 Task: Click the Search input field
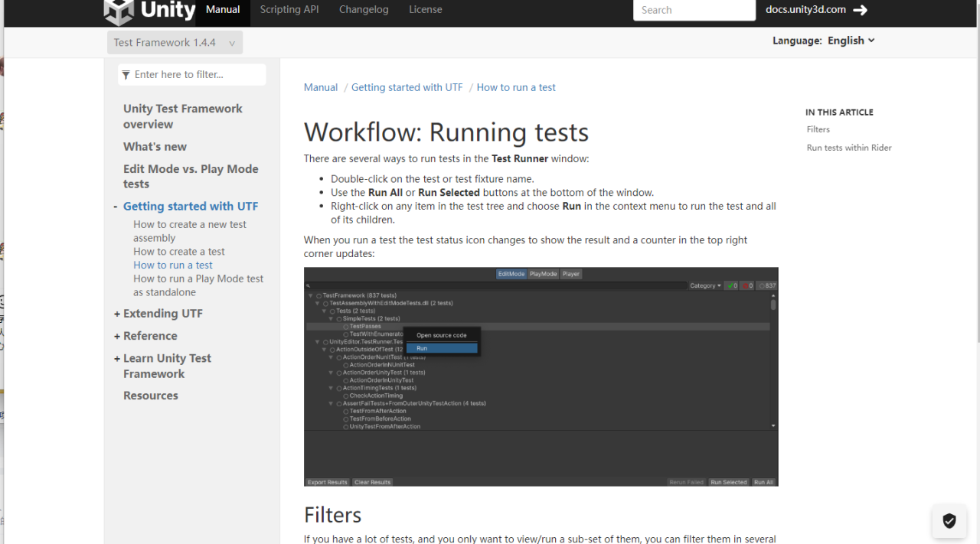tap(694, 10)
